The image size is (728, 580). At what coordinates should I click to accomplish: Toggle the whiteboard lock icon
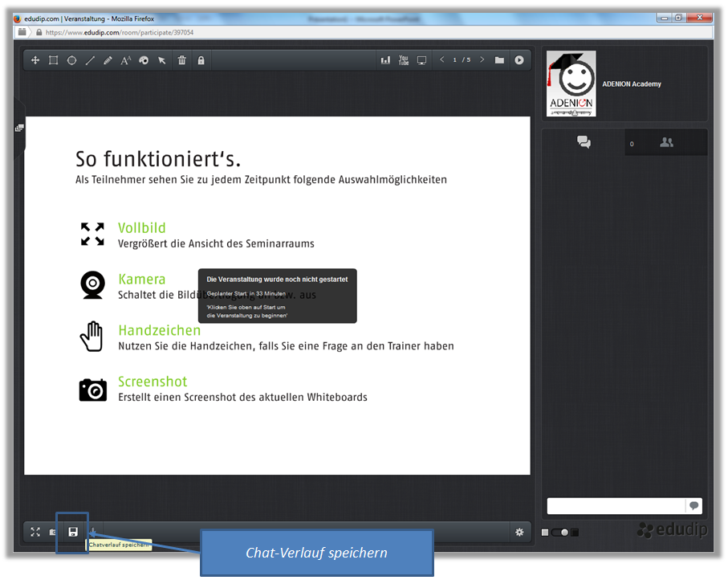pos(201,60)
